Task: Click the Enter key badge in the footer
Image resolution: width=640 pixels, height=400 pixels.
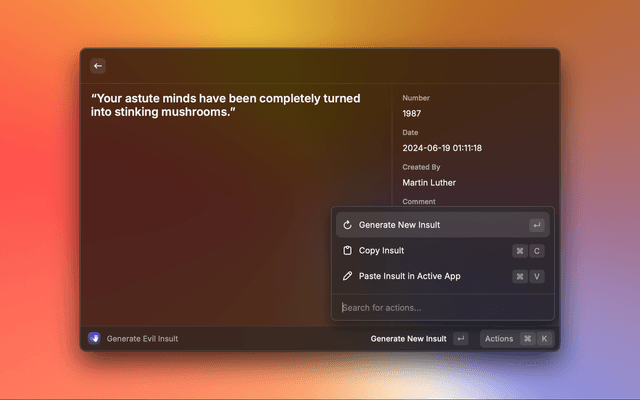Action: click(460, 339)
